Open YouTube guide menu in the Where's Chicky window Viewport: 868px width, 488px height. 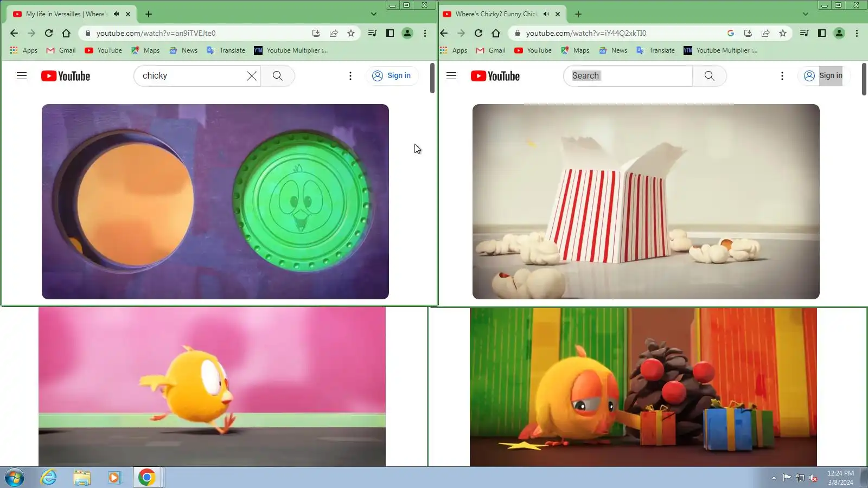451,76
